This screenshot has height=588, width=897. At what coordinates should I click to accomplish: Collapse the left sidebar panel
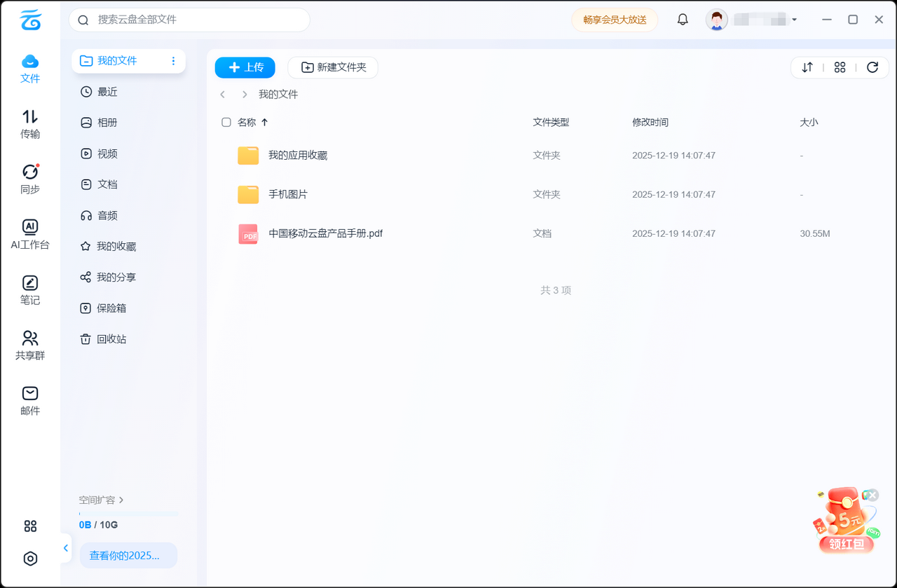(65, 547)
